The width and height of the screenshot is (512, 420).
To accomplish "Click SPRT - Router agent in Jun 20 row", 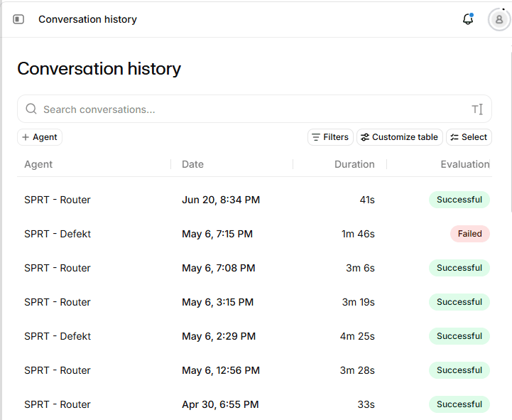I will (58, 200).
